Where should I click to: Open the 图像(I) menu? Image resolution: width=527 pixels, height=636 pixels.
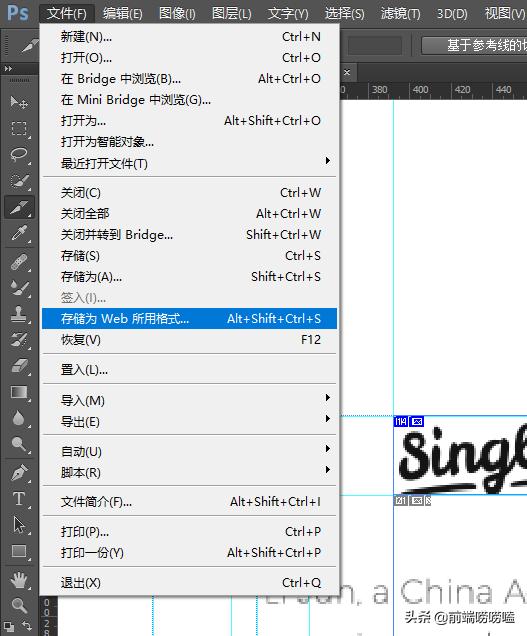[x=177, y=14]
